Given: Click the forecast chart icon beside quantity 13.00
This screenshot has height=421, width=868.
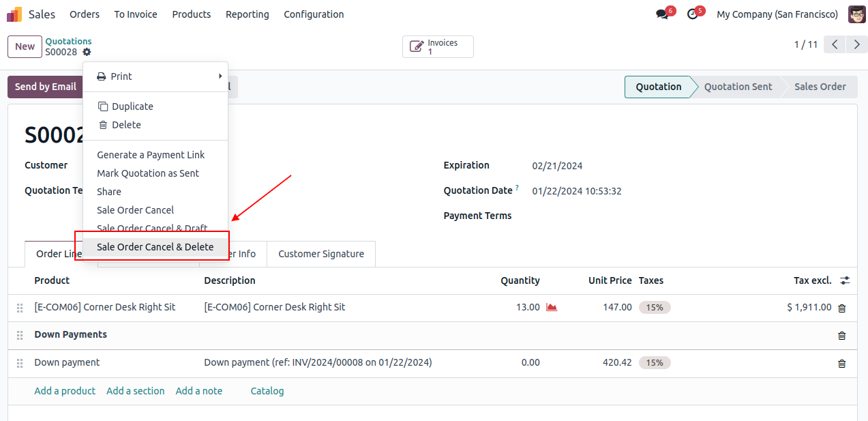Looking at the screenshot, I should tap(552, 308).
